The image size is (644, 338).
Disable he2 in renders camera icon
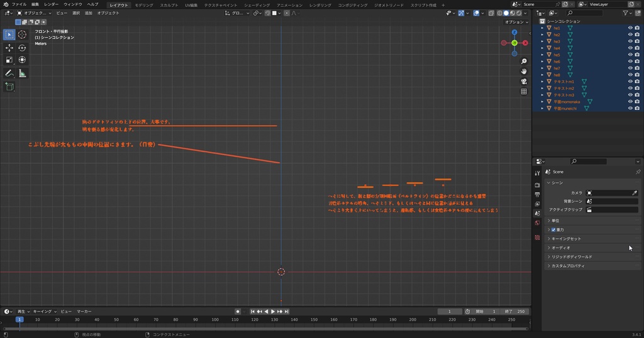(637, 35)
